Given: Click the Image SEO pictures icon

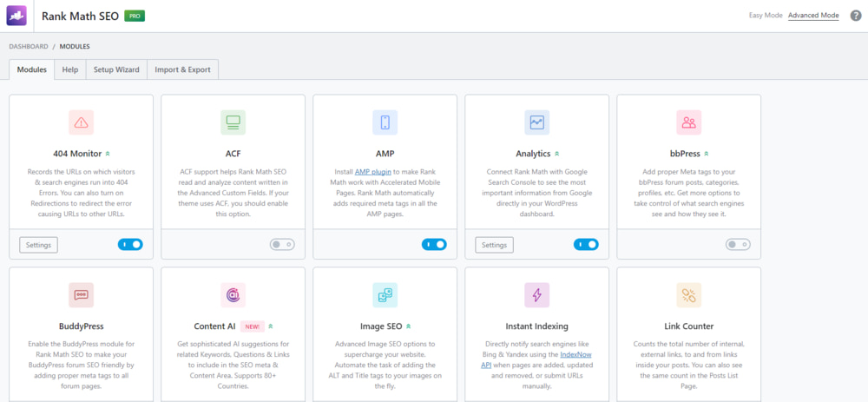Looking at the screenshot, I should (385, 295).
